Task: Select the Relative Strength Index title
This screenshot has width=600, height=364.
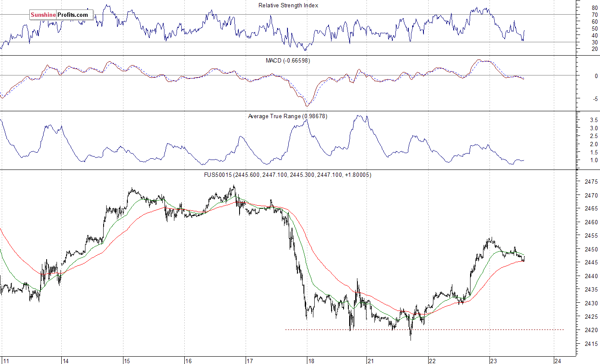Action: point(288,5)
